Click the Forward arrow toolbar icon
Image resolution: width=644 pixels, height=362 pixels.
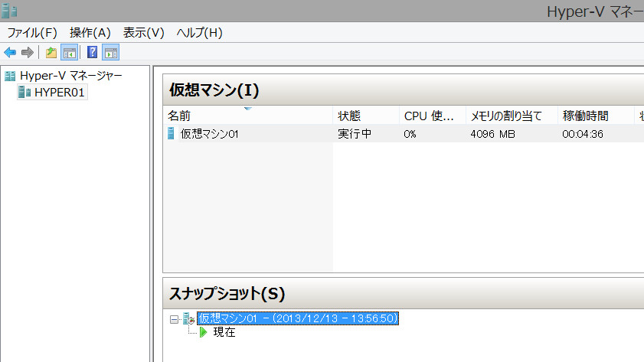27,53
